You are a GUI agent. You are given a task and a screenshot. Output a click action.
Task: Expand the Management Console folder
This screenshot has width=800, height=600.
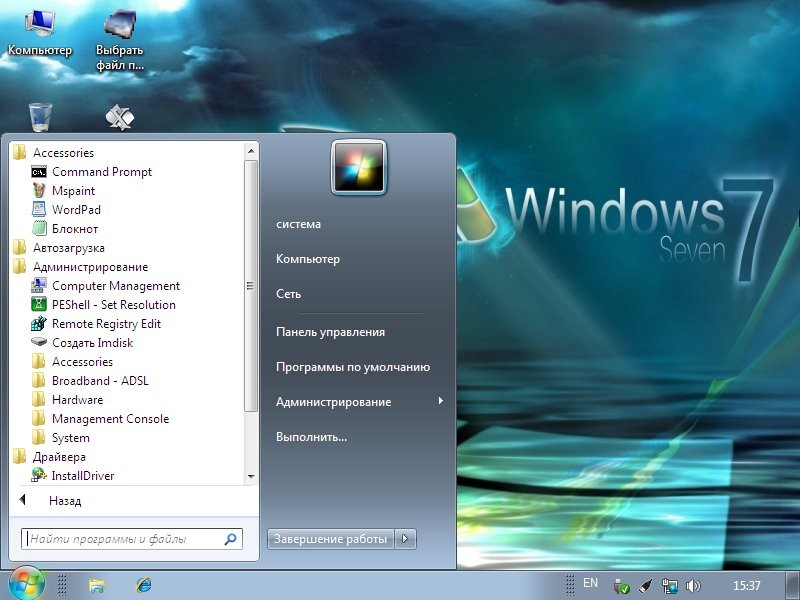coord(101,419)
